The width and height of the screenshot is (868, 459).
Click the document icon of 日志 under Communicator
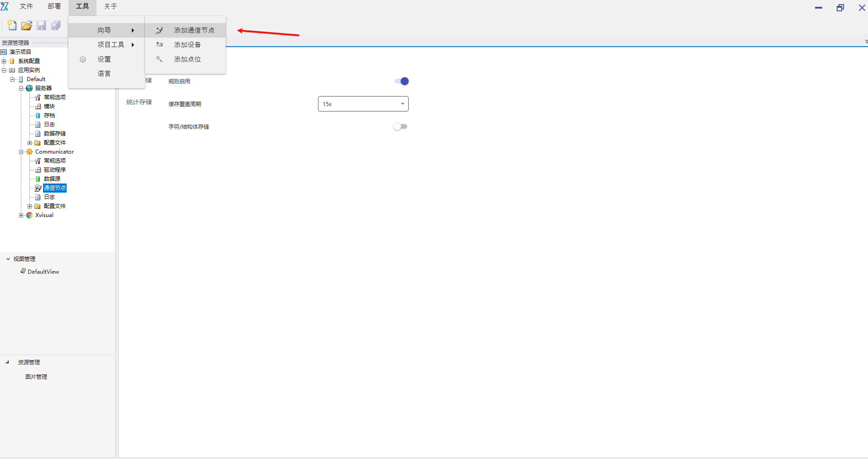click(x=38, y=197)
